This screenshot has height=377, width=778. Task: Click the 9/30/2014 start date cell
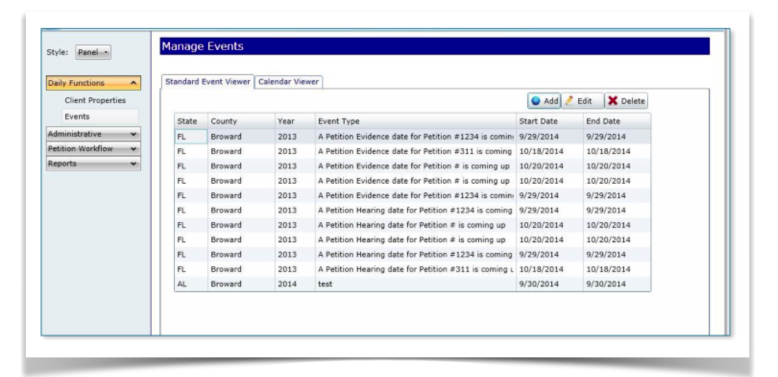click(550, 284)
